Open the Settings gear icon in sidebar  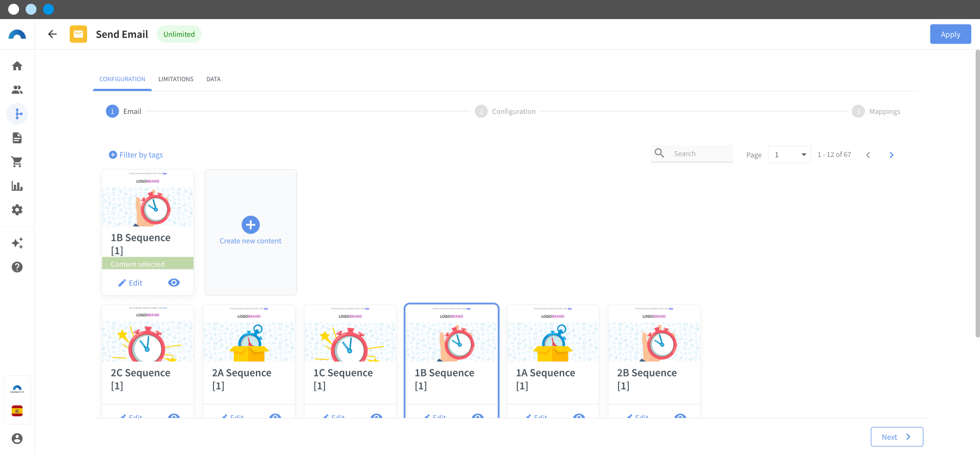coord(17,210)
